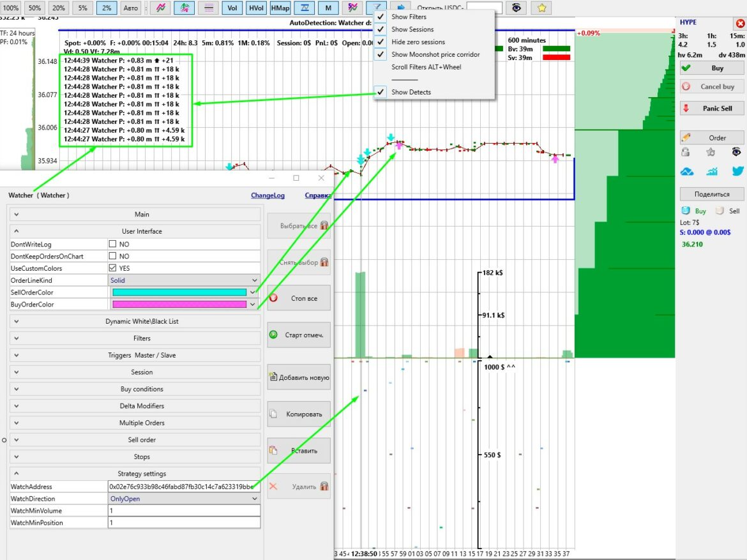Open the ChangeLog link

(268, 195)
